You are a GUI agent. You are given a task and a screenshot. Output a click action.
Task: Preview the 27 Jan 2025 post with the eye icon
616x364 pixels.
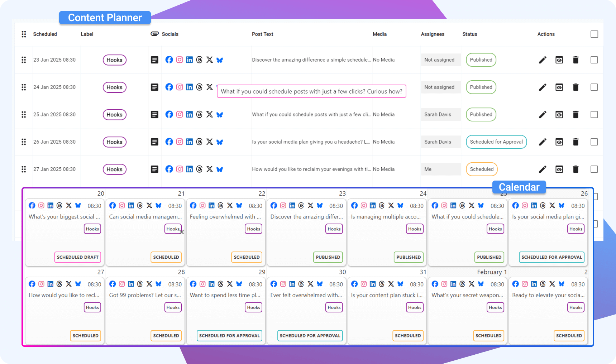559,169
